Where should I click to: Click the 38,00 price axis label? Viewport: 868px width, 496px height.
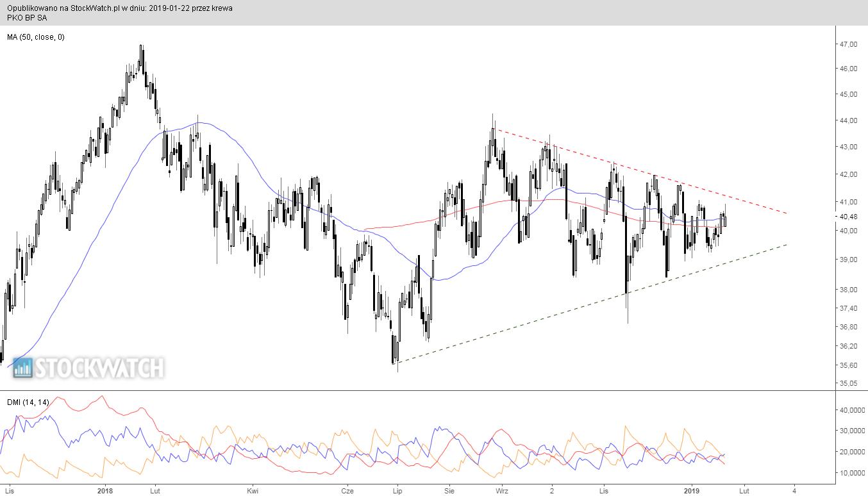[848, 290]
